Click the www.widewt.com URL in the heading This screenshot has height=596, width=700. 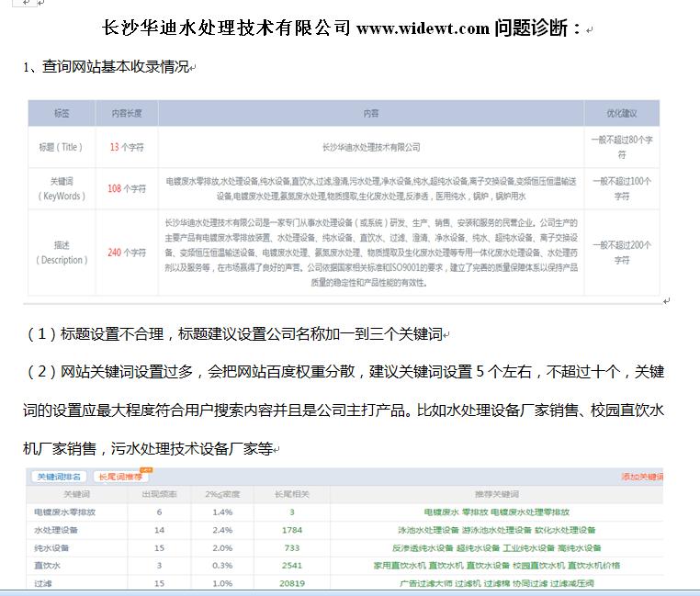[x=423, y=28]
